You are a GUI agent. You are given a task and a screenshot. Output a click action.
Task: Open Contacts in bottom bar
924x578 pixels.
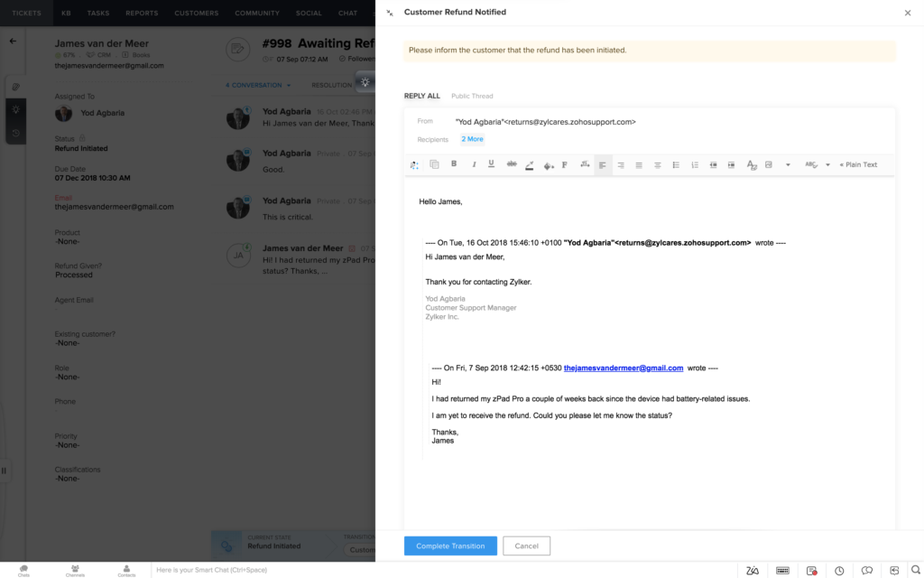pyautogui.click(x=126, y=571)
